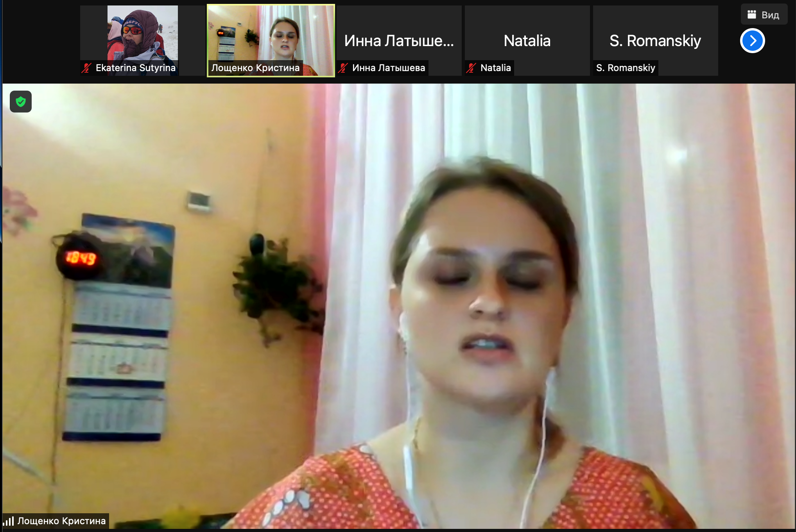Click Лощенко Кристина name label on thumbnail
This screenshot has width=796, height=532.
pos(255,68)
